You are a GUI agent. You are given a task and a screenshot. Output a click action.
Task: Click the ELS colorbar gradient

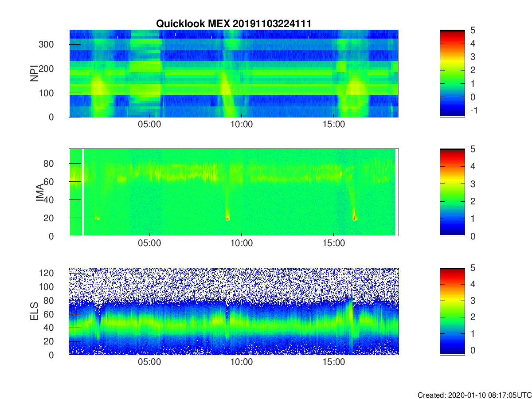click(x=452, y=311)
